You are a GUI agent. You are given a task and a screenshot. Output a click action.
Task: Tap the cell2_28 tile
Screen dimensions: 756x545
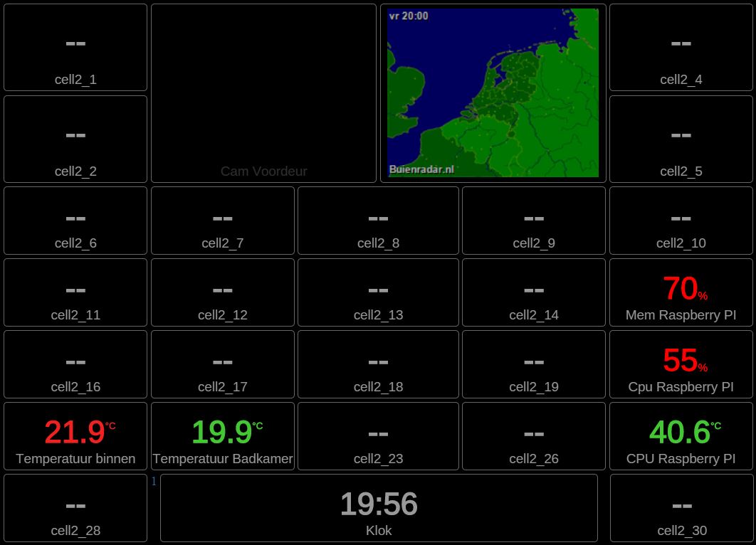coord(75,508)
